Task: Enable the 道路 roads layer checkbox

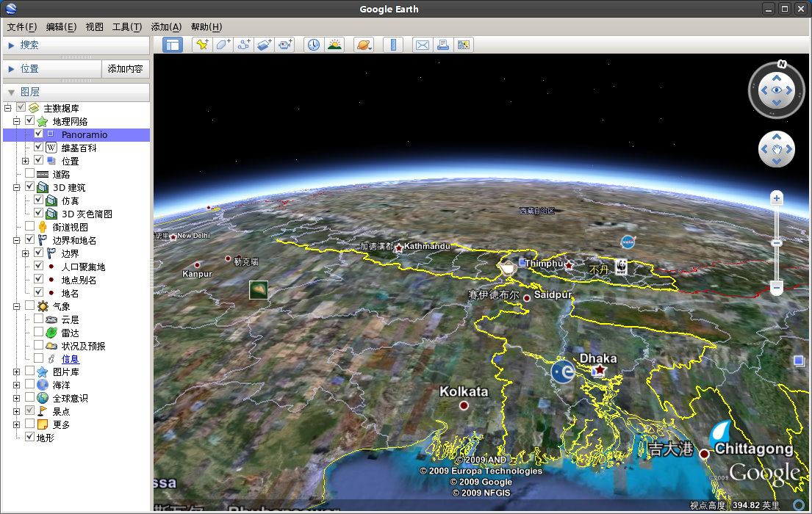Action: 30,173
